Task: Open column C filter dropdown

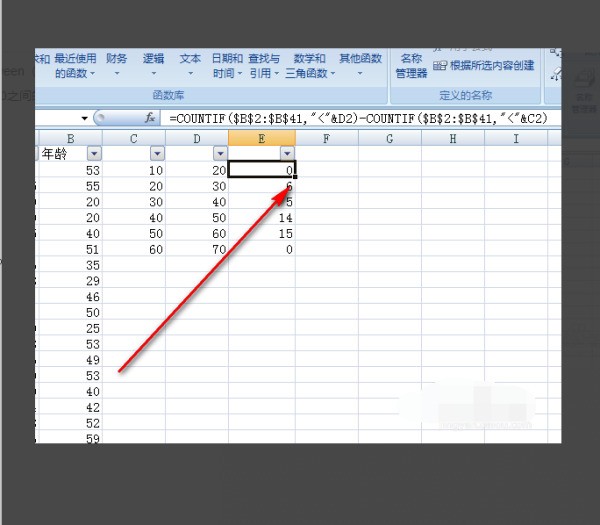Action: point(157,153)
